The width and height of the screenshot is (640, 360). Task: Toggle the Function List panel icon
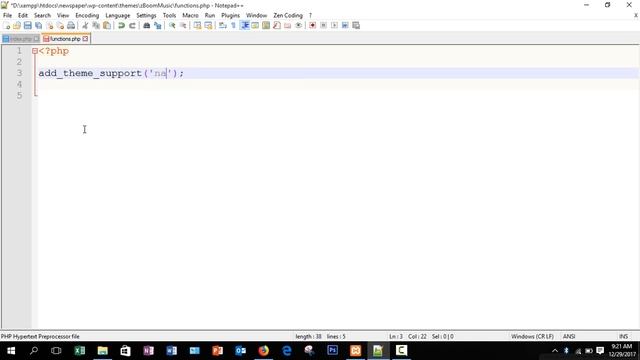coord(277,26)
